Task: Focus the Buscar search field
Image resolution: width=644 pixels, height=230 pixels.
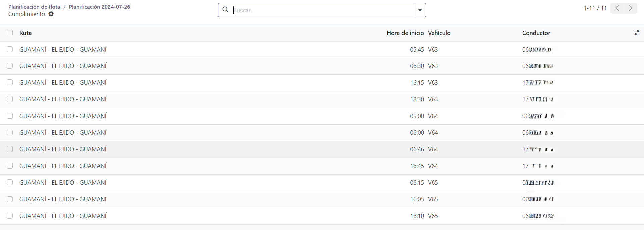Action: [x=323, y=10]
